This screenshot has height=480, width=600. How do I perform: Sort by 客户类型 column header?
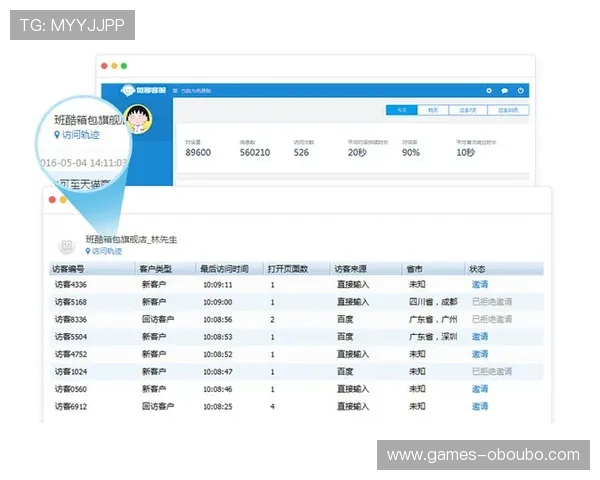[x=165, y=269]
